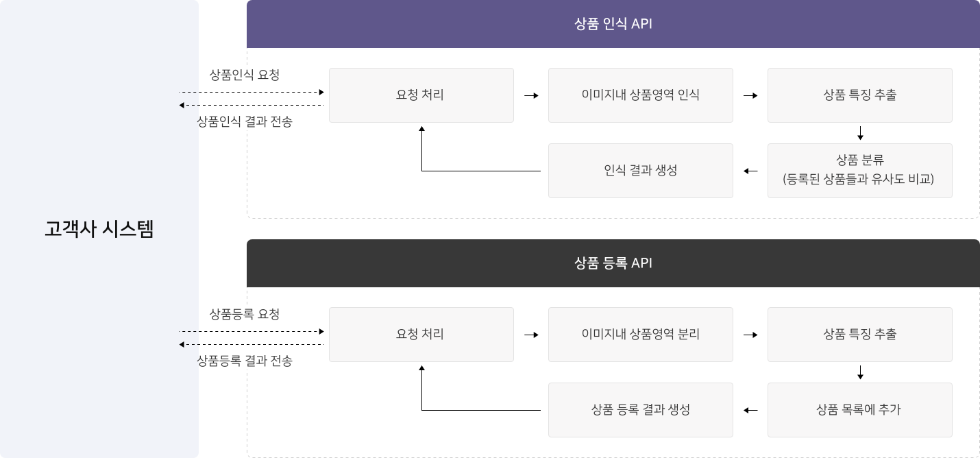
Task: Click the 인식 결과 생성 box
Action: pos(640,171)
